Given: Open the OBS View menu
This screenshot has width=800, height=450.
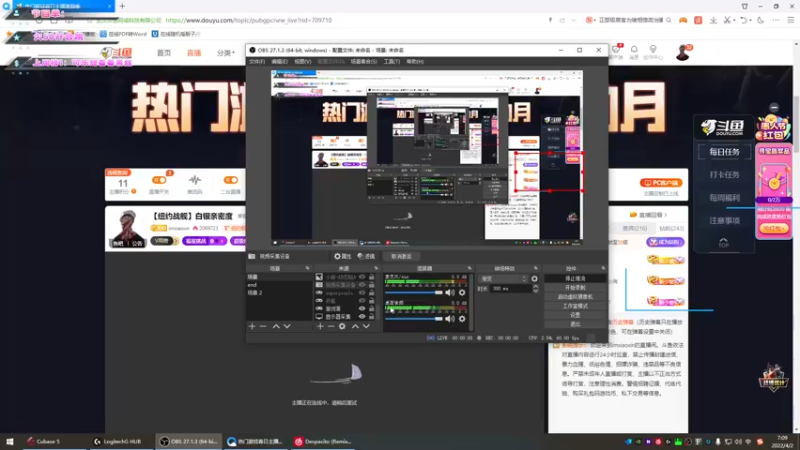Looking at the screenshot, I should coord(303,61).
